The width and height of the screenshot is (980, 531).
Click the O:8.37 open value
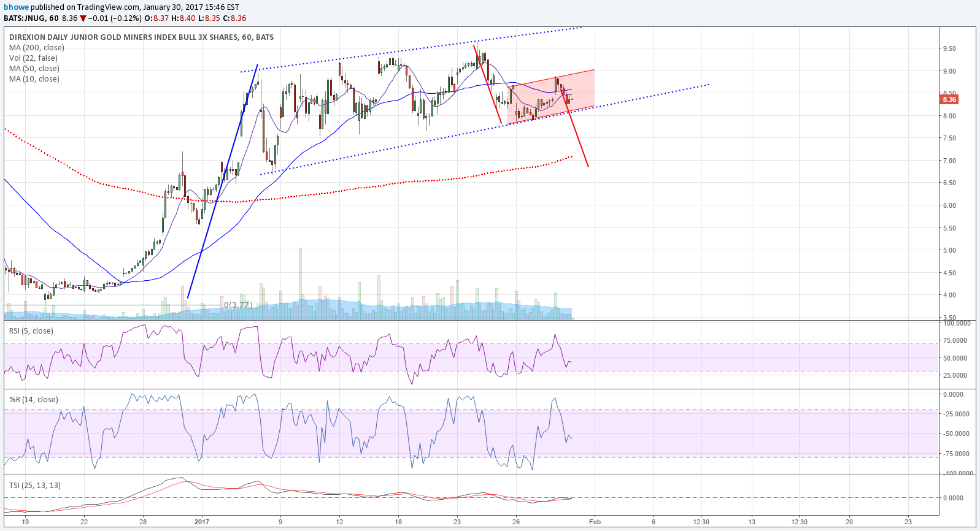(x=156, y=18)
